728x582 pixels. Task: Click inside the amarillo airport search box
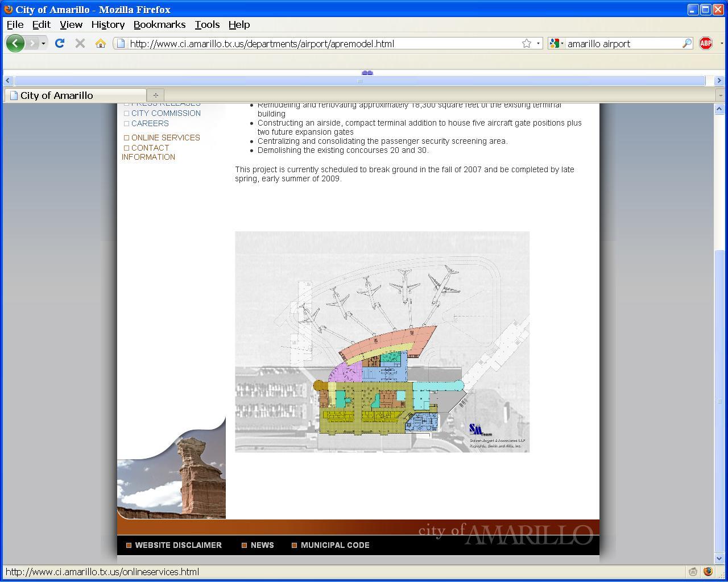pyautogui.click(x=623, y=44)
